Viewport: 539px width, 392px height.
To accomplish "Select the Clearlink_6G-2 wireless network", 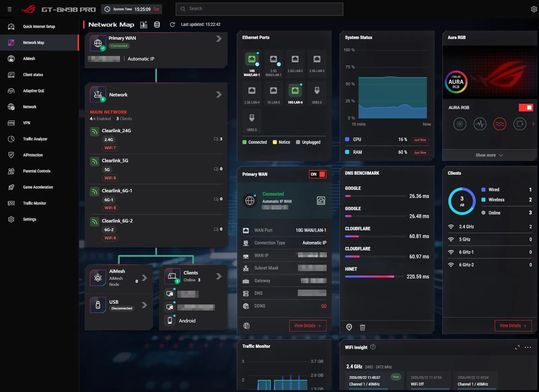I will tap(156, 229).
